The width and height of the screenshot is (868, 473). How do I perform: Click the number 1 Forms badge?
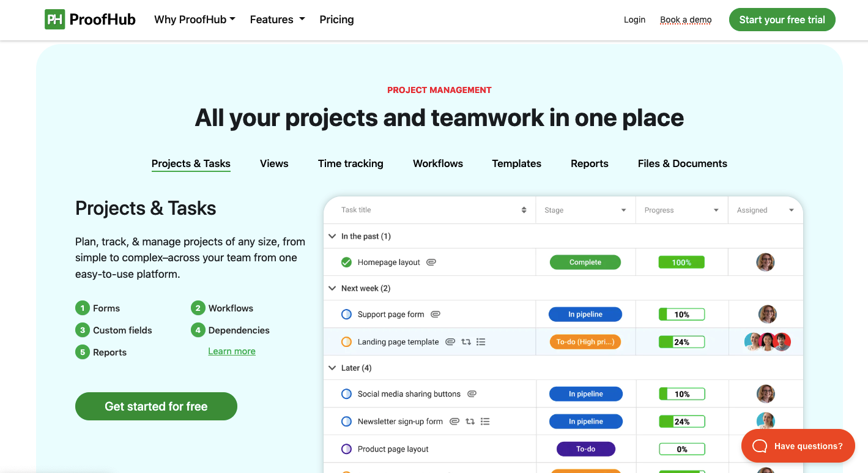(x=82, y=308)
